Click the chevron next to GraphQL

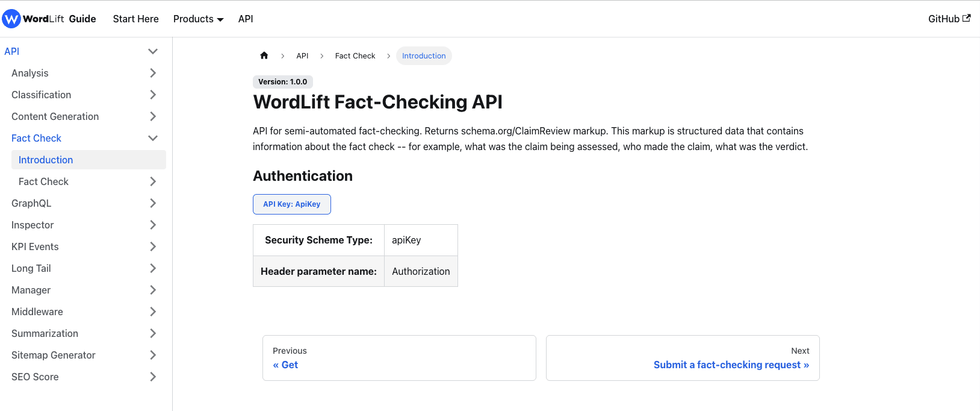(x=153, y=203)
